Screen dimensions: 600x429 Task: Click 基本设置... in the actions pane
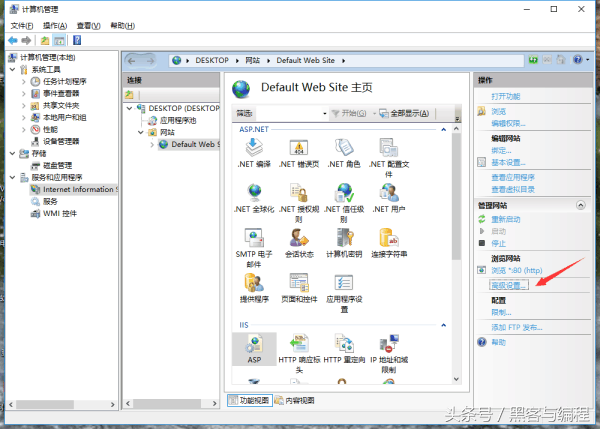pyautogui.click(x=509, y=162)
